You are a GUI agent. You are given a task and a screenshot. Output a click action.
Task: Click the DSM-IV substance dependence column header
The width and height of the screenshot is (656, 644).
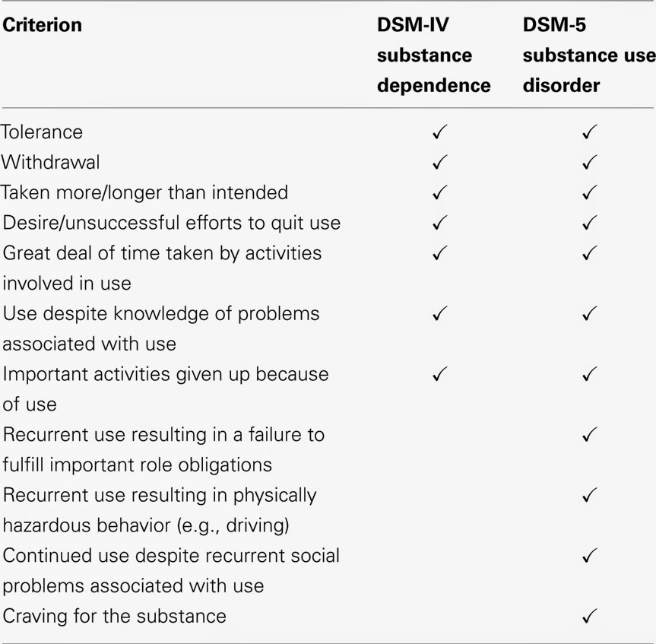point(433,55)
